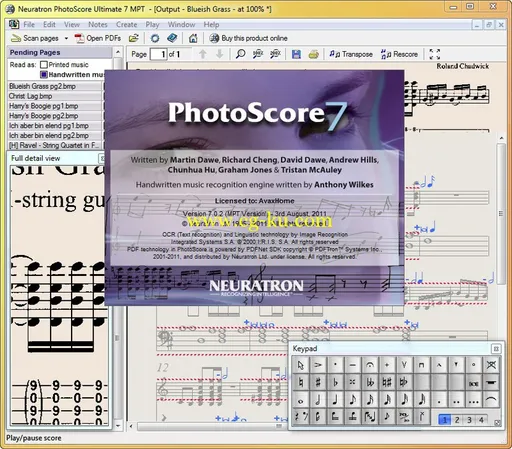Viewport: 512px width, 449px height.
Task: Open the View menu
Action: 72,24
